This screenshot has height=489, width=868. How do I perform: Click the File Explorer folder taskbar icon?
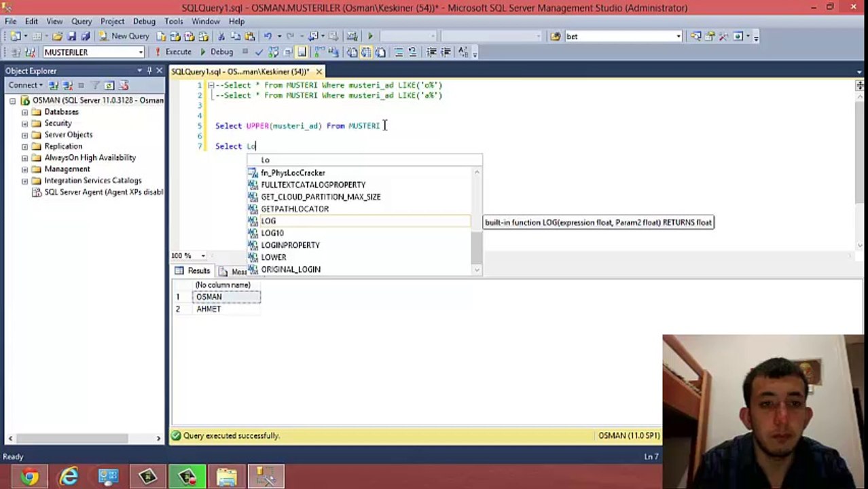[x=227, y=477]
